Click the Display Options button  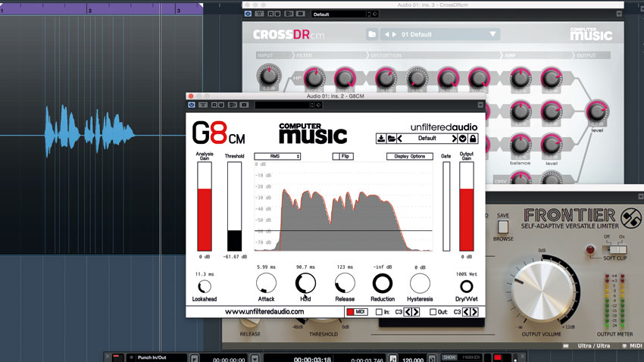click(x=409, y=156)
